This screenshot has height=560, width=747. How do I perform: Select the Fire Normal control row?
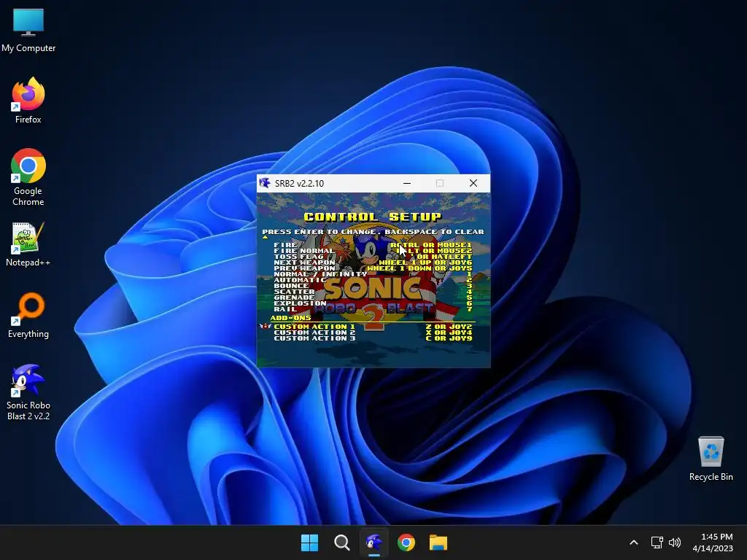pyautogui.click(x=373, y=251)
